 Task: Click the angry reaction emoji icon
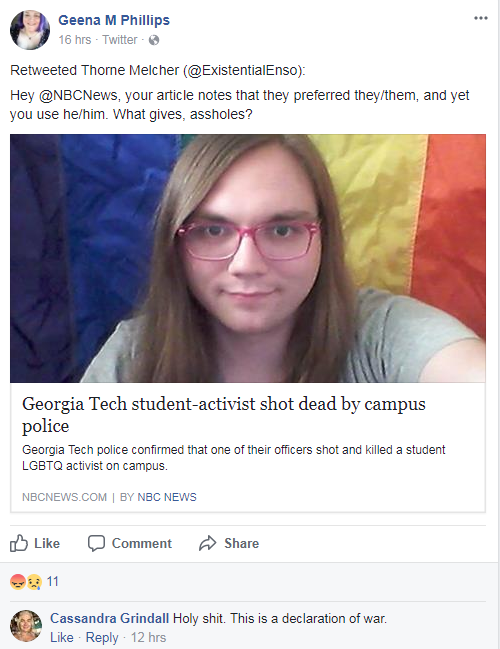click(x=18, y=582)
